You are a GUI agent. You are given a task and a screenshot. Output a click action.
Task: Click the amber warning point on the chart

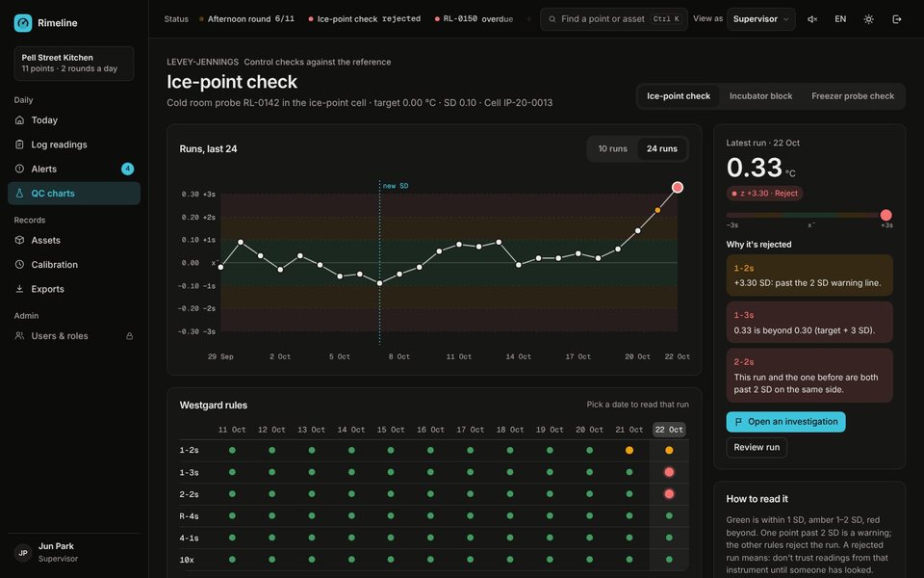pos(657,210)
